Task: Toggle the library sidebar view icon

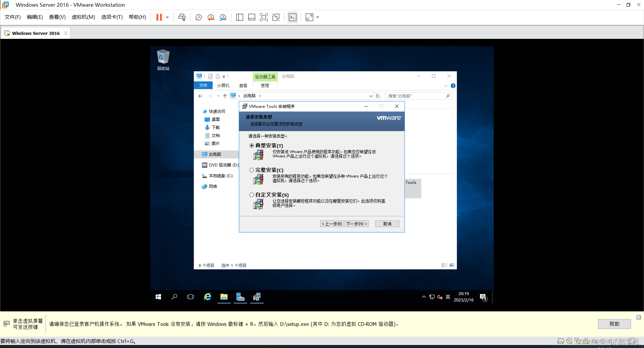Action: tap(239, 17)
